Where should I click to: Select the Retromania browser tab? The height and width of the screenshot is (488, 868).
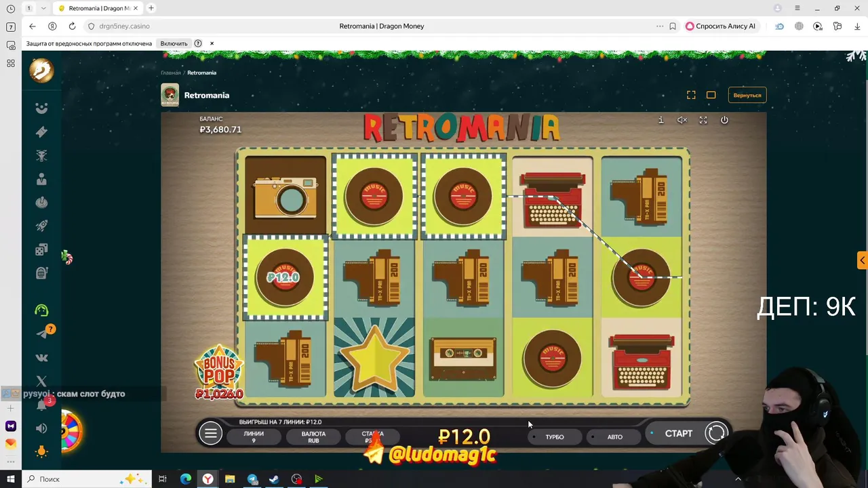click(98, 8)
